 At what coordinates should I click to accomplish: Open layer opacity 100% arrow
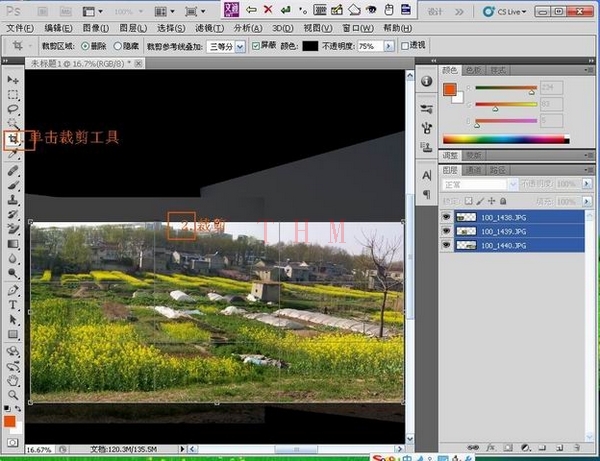587,184
